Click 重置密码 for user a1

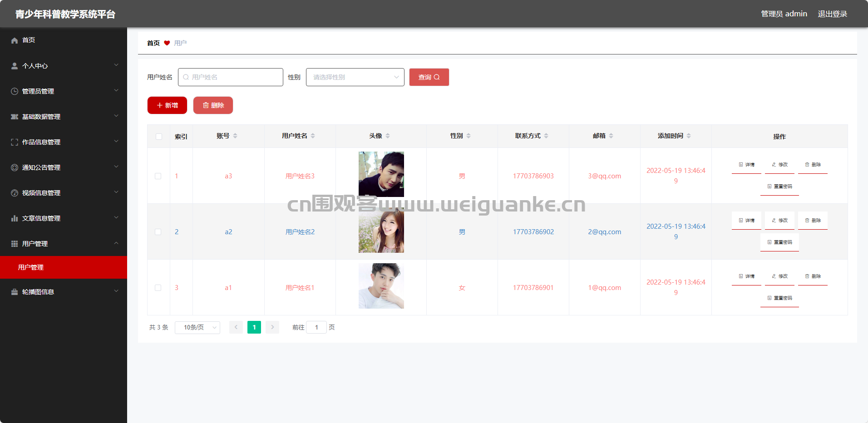coord(779,298)
